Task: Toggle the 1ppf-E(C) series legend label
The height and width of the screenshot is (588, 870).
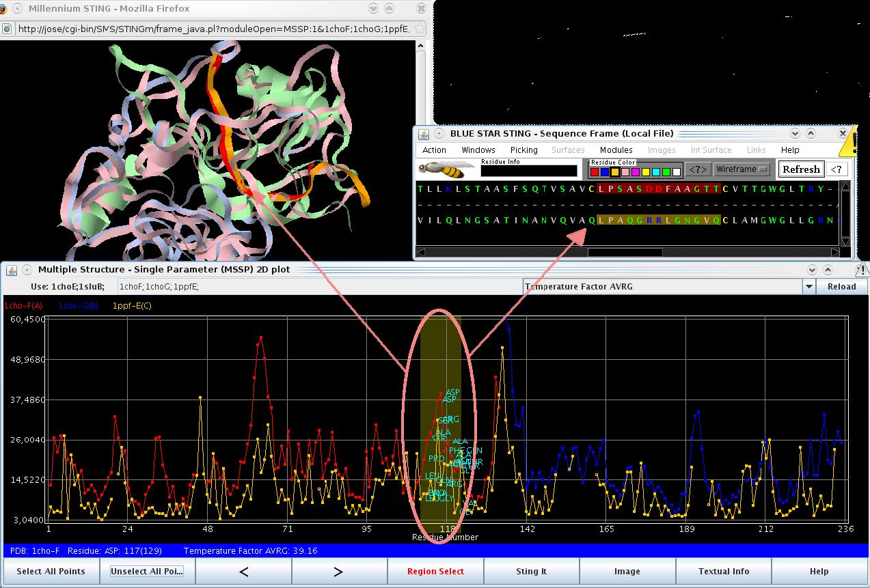Action: tap(132, 306)
